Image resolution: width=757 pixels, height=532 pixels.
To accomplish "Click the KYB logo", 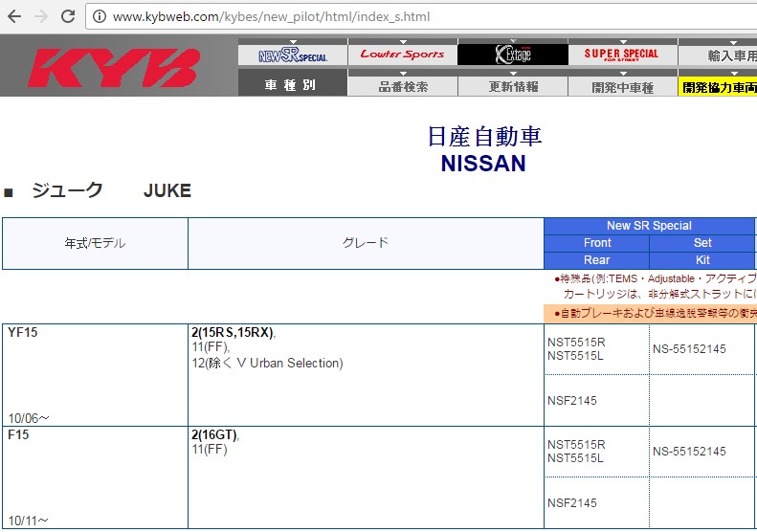I will click(x=114, y=67).
